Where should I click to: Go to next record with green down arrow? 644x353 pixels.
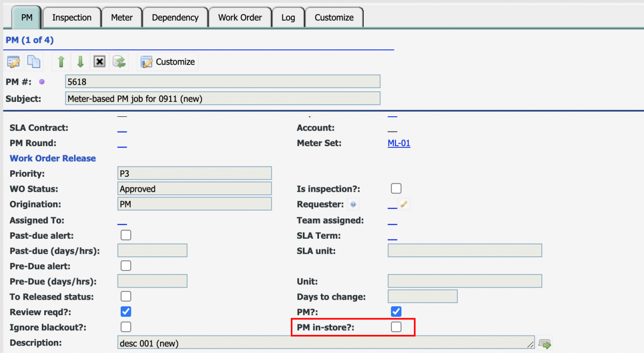point(80,62)
